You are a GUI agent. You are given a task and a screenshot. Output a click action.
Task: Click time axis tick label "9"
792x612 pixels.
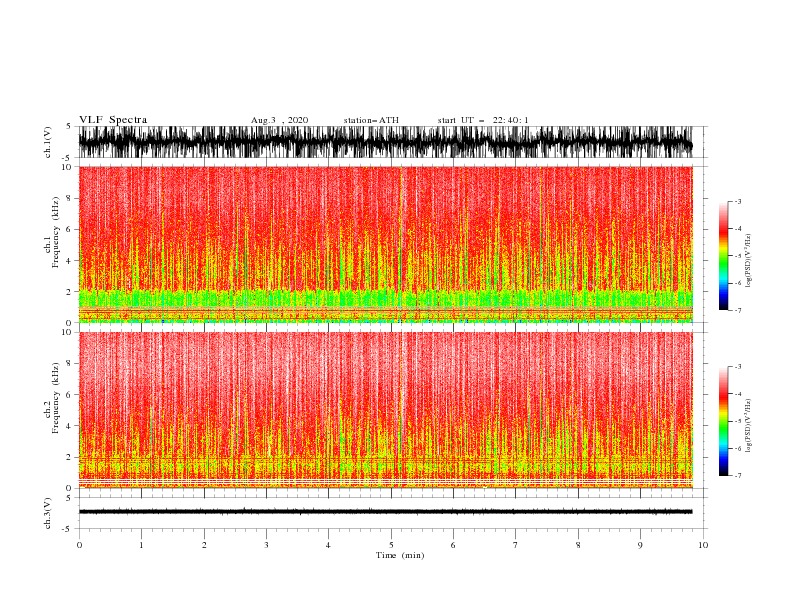click(x=640, y=545)
